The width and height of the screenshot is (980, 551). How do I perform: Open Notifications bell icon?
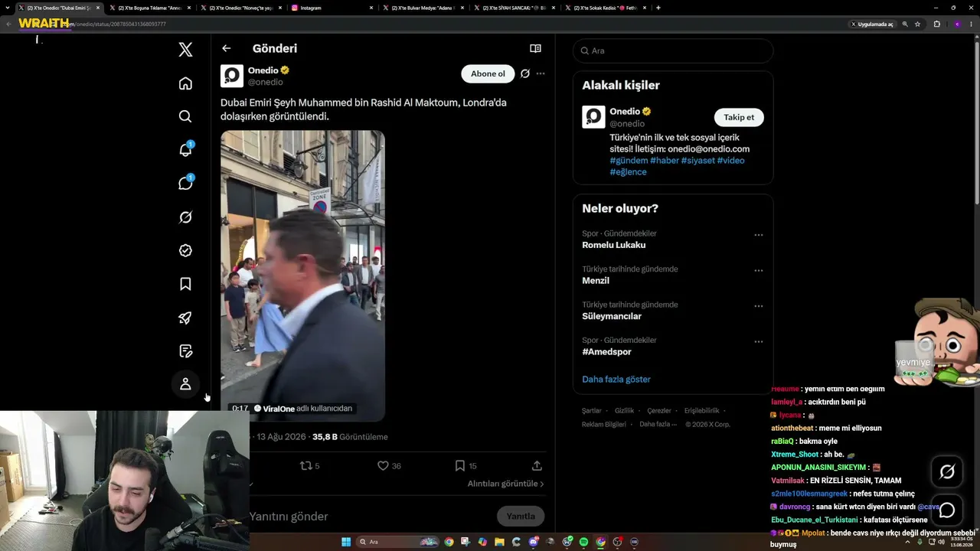(185, 150)
